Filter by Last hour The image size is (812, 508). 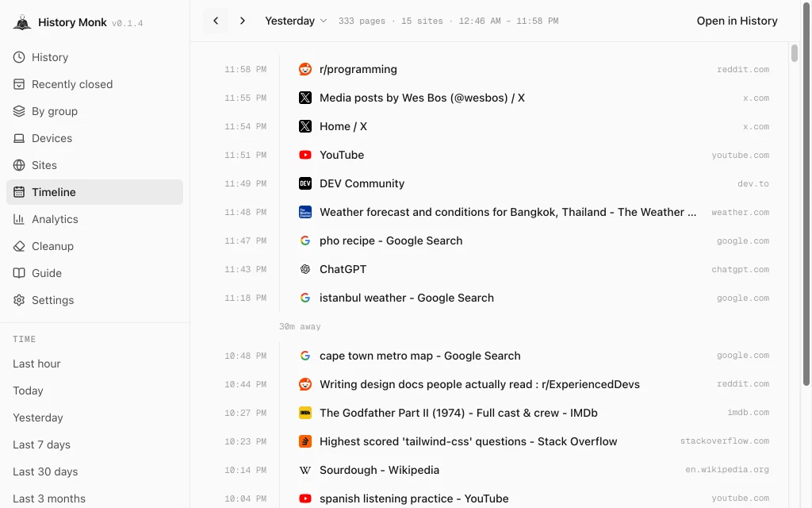point(36,364)
